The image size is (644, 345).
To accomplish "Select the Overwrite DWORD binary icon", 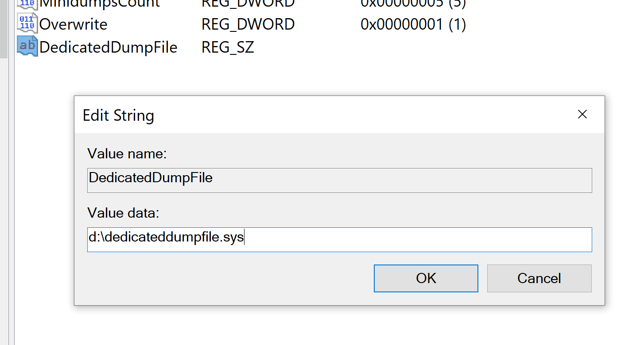I will pyautogui.click(x=27, y=23).
